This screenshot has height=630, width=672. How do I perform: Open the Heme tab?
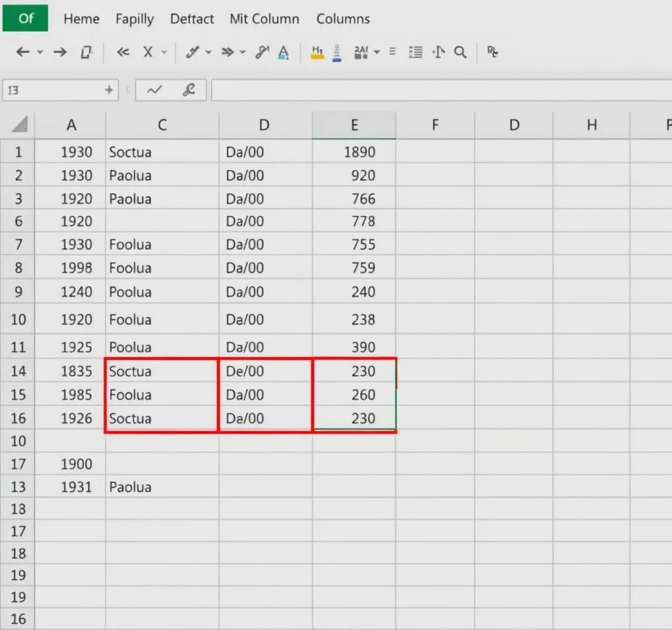81,19
